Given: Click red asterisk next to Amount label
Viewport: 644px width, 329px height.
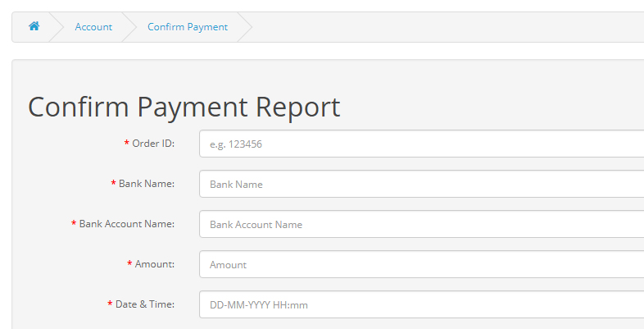Looking at the screenshot, I should tap(130, 264).
